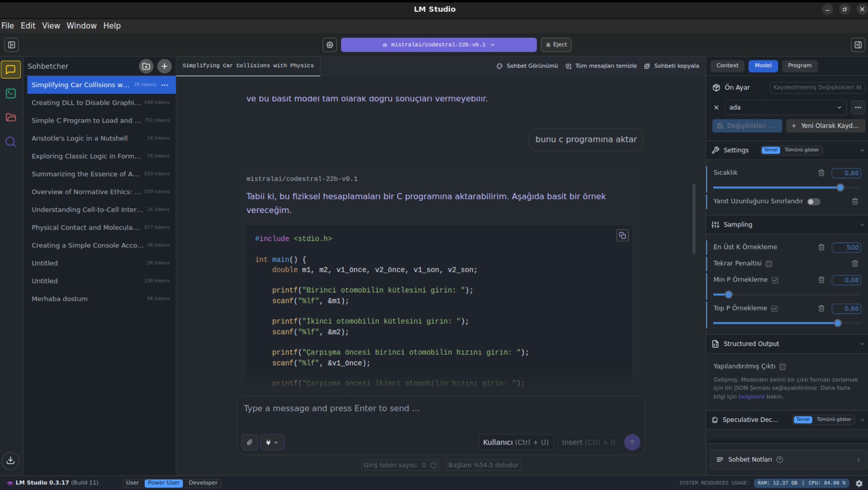
Task: Open the mistralai/codestral model selector dropdown
Action: click(439, 45)
